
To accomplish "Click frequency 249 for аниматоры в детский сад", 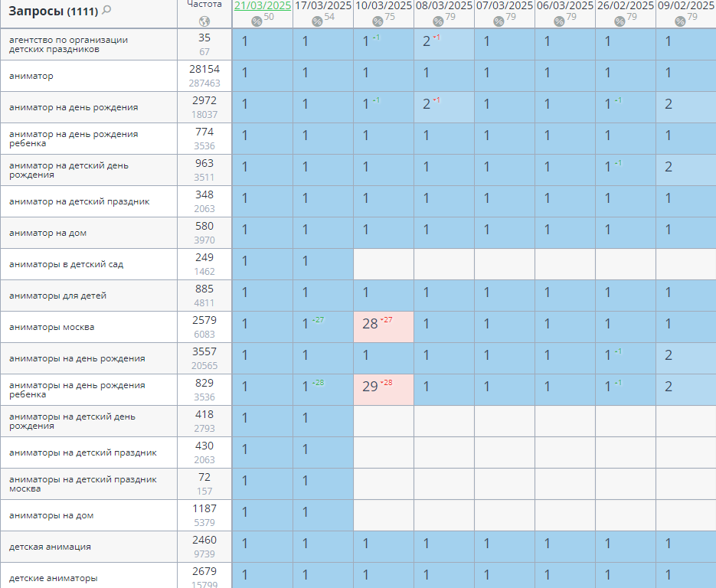I will [x=204, y=258].
